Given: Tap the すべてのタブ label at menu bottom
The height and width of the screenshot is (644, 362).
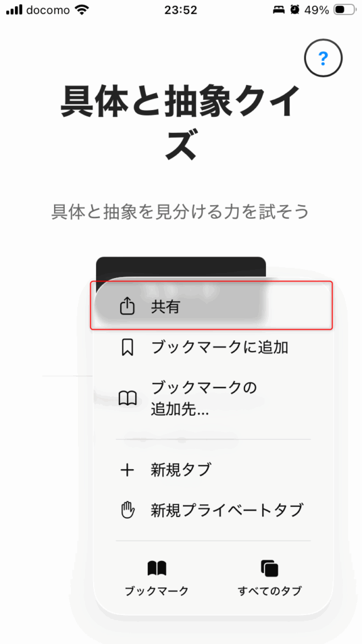Looking at the screenshot, I should pos(270,591).
